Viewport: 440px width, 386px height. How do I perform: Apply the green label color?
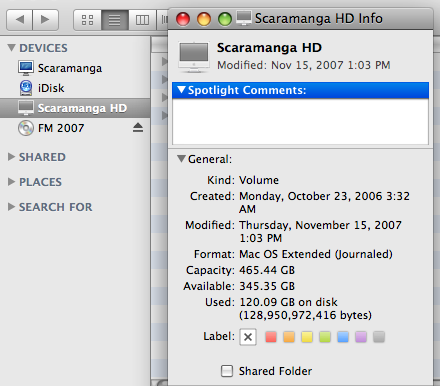coord(325,337)
